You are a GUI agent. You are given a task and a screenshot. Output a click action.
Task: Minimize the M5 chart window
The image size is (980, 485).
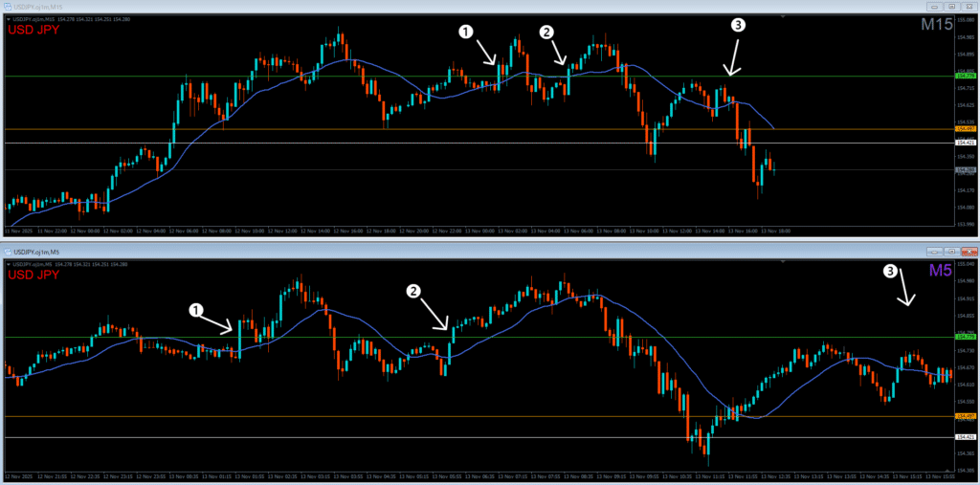pos(936,252)
